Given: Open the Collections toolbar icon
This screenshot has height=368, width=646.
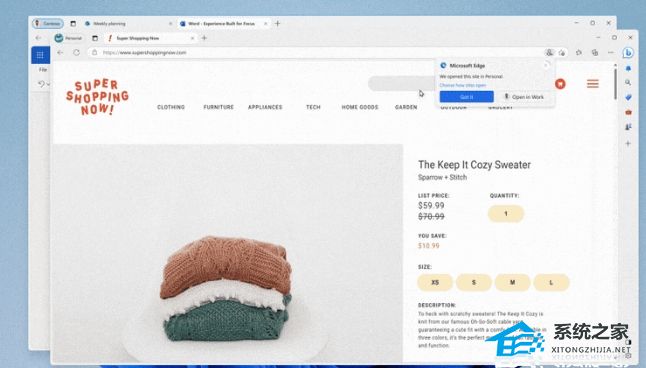Looking at the screenshot, I should pos(595,52).
